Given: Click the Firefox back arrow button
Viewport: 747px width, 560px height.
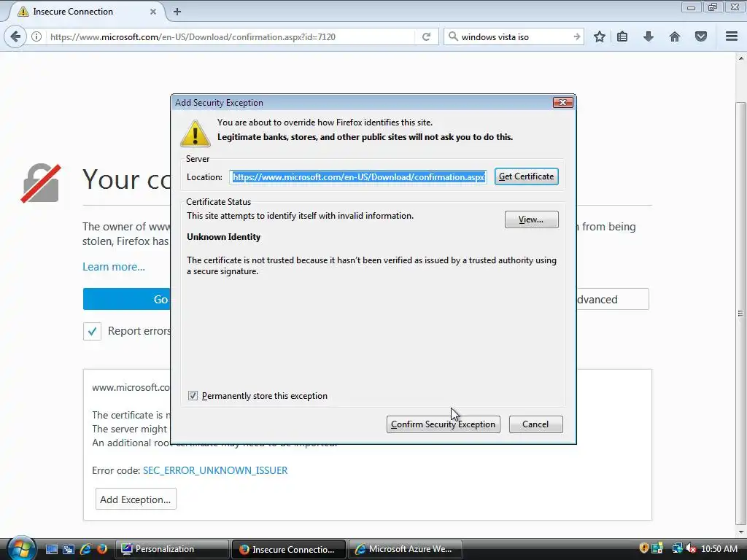Looking at the screenshot, I should tap(15, 36).
